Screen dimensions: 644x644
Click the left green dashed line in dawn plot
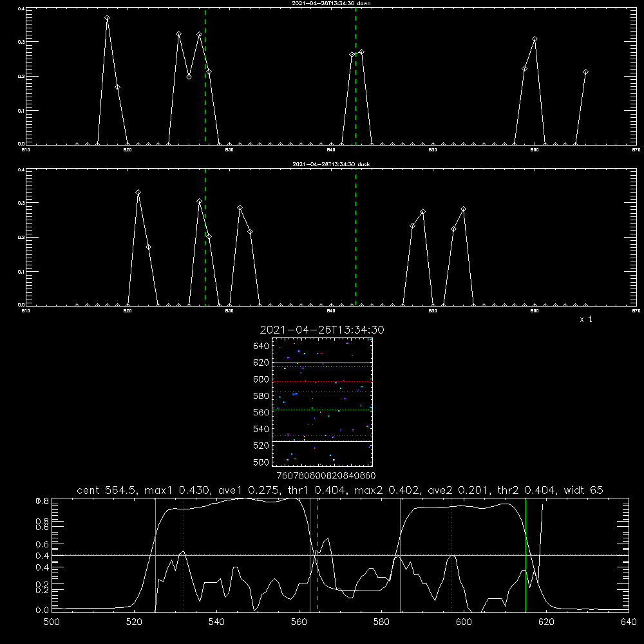(x=205, y=77)
